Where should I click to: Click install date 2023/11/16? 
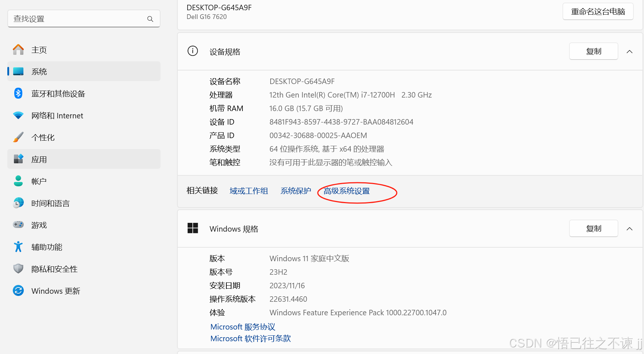[287, 286]
